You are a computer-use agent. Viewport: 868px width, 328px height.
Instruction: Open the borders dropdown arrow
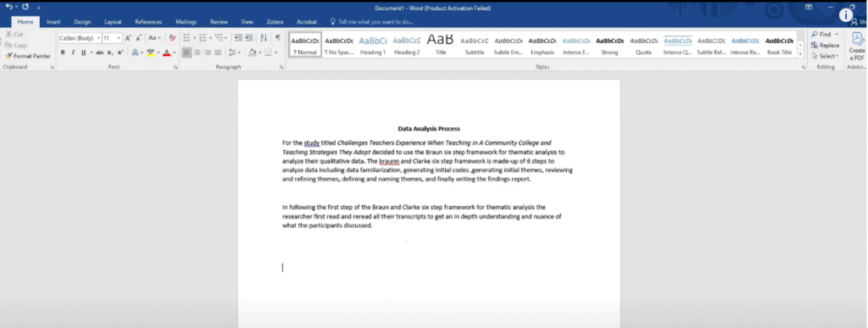click(275, 53)
